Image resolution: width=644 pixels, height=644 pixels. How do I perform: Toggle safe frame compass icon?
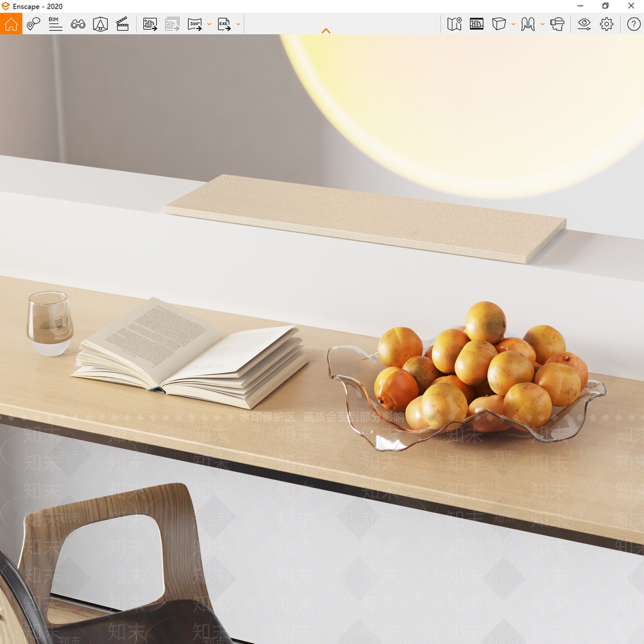click(x=100, y=24)
